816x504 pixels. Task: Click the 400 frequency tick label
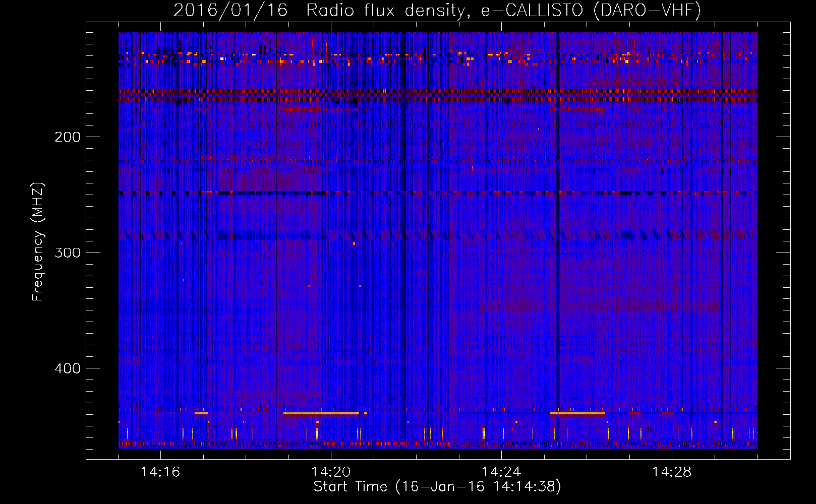[68, 368]
